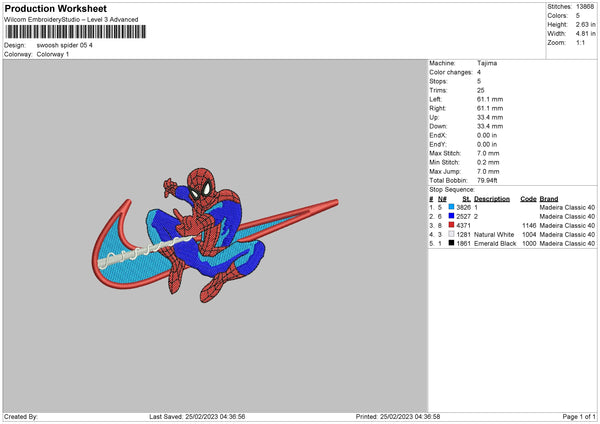Click the stitch count '2527' in row 2
The height and width of the screenshot is (424, 600).
coord(463,217)
